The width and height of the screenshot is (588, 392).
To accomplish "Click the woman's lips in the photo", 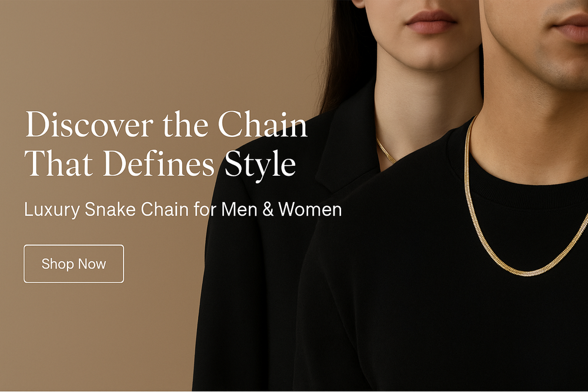I will click(431, 22).
